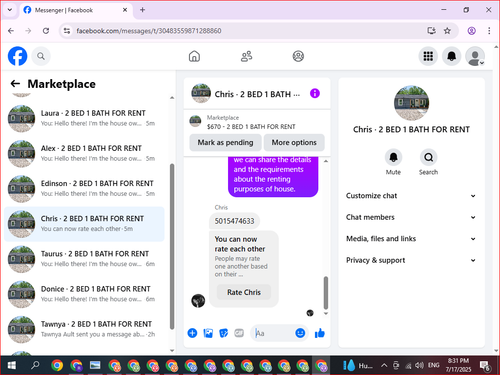500x375 pixels.
Task: Click the large listing photo in info panel
Action: pyautogui.click(x=411, y=103)
